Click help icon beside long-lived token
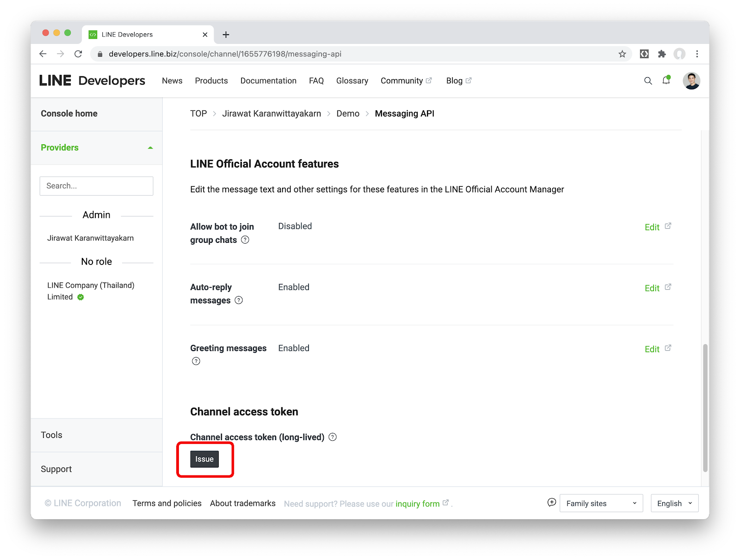Image resolution: width=740 pixels, height=560 pixels. click(x=333, y=437)
